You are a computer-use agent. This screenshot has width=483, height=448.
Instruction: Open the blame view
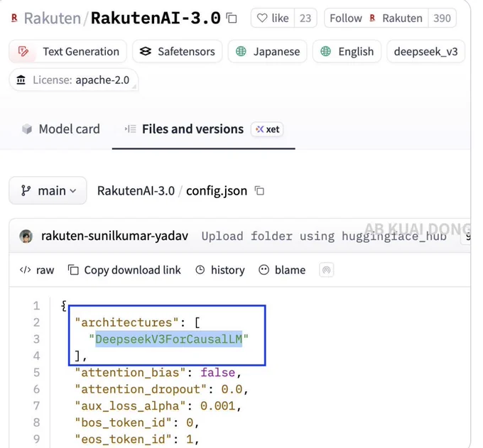click(x=282, y=270)
